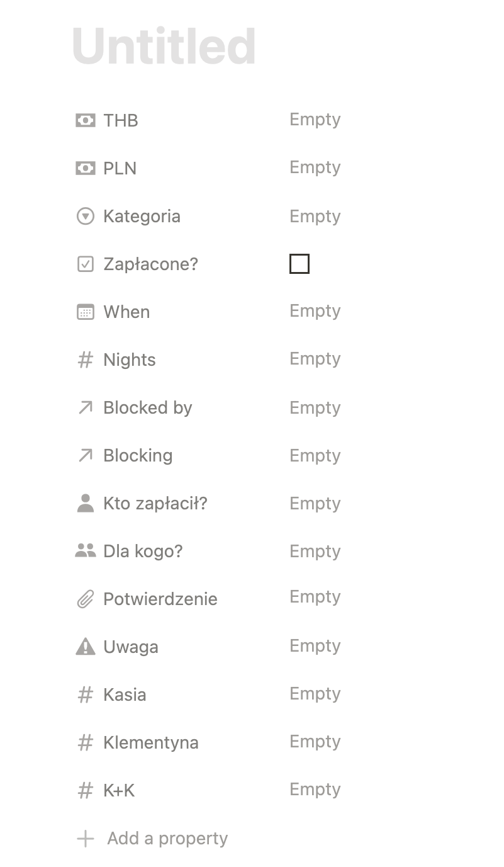The height and width of the screenshot is (867, 504).
Task: Click the hash icon next to Nights
Action: pyautogui.click(x=85, y=360)
